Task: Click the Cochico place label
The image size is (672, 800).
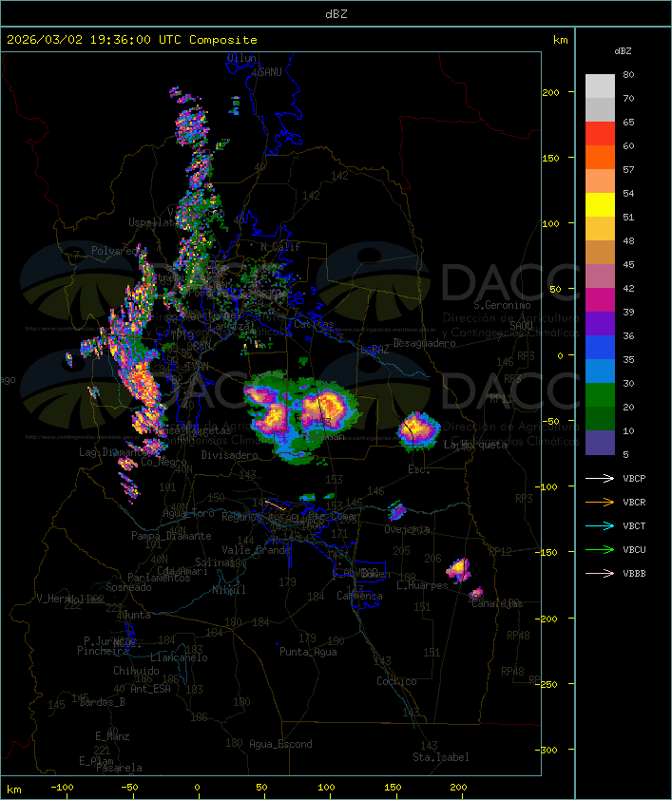Action: click(x=396, y=681)
